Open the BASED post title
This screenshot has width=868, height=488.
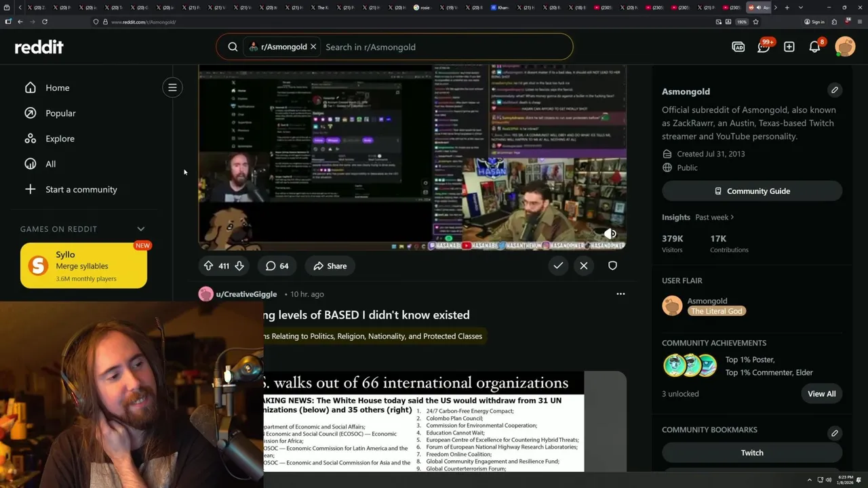(x=367, y=314)
